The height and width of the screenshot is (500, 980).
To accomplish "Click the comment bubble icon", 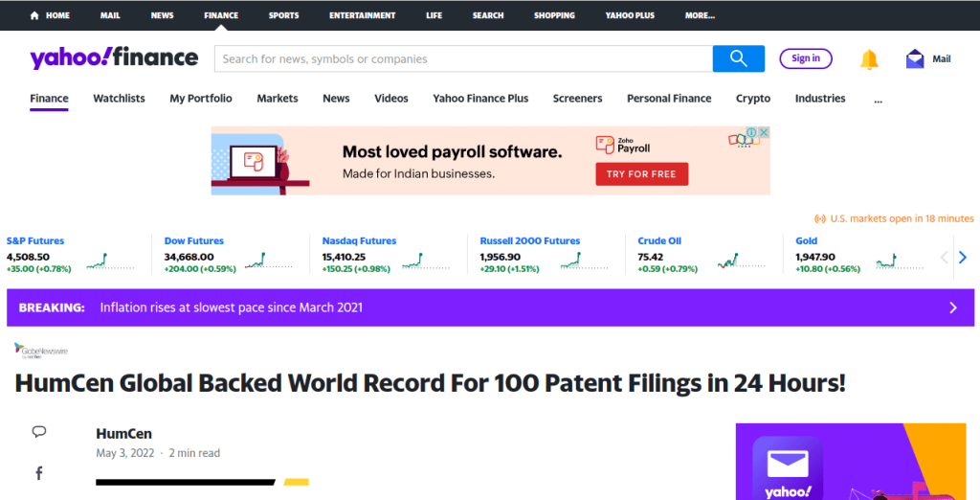I will [38, 431].
